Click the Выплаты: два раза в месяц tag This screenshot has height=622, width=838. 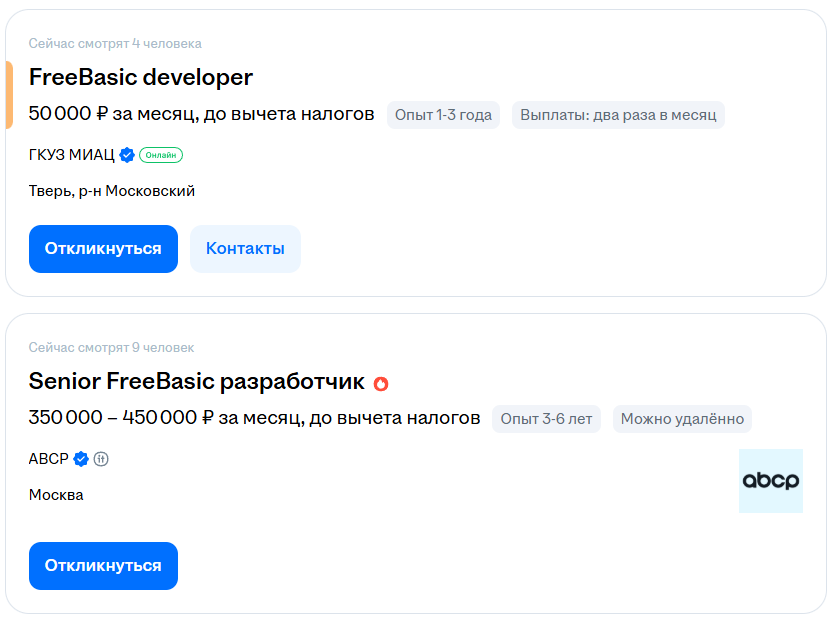[618, 115]
